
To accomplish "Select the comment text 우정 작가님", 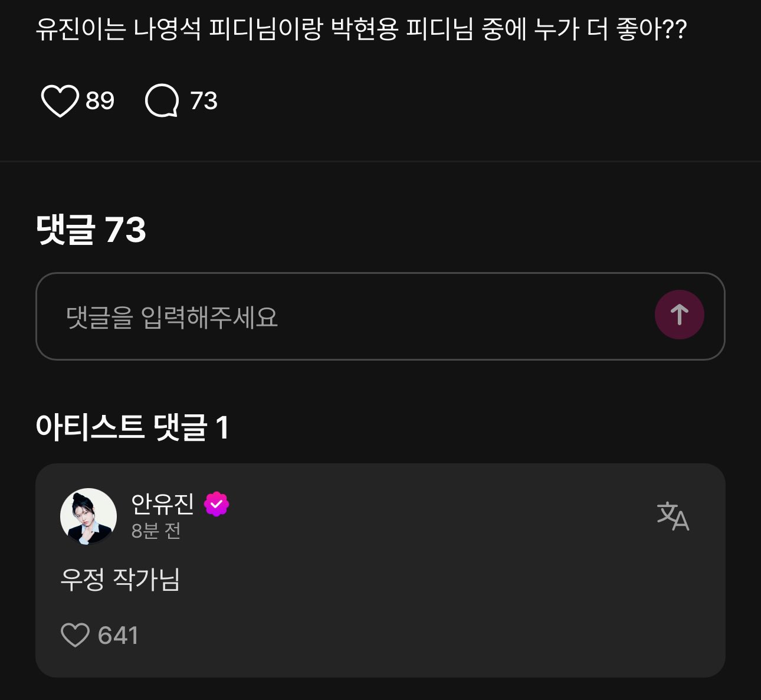I will [120, 579].
